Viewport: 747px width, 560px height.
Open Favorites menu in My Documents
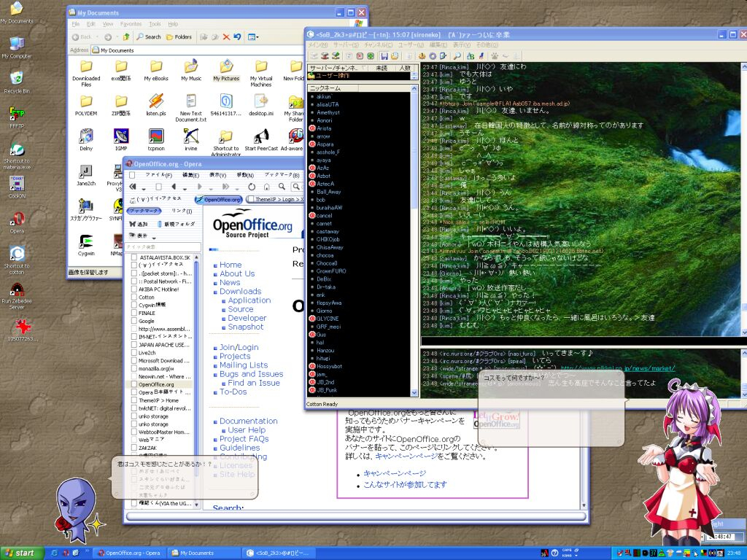[131, 24]
